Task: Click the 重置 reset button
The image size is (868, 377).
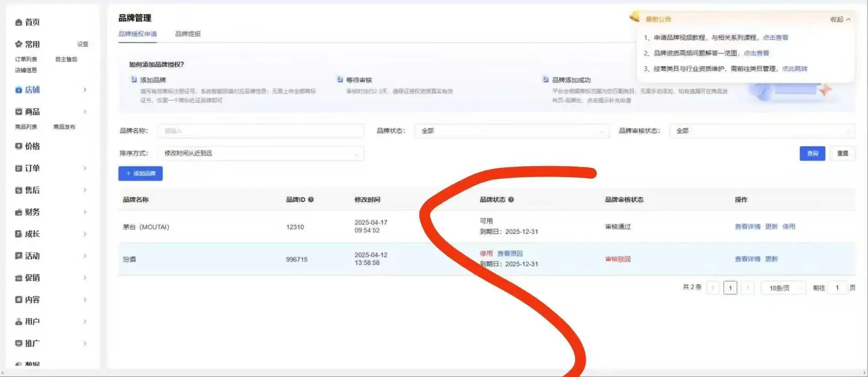Action: click(842, 153)
